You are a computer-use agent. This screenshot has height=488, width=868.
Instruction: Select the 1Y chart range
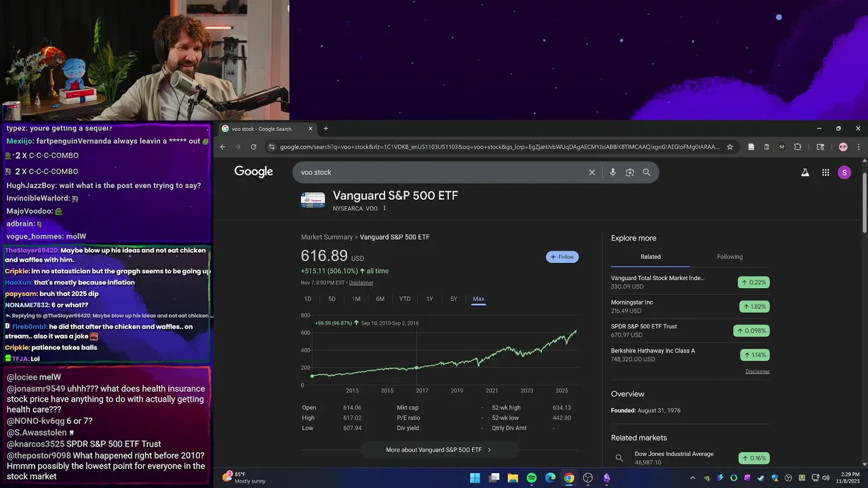(x=429, y=299)
